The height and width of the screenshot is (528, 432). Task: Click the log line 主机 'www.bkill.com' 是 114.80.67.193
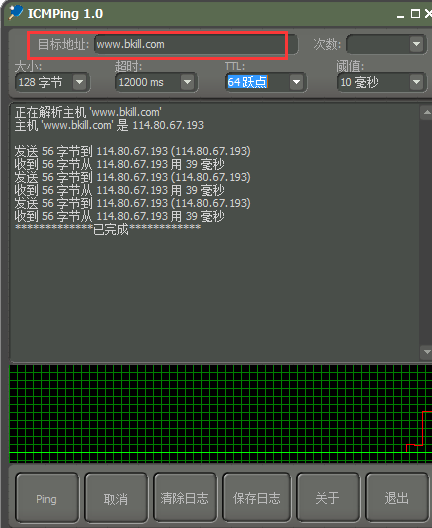click(109, 125)
